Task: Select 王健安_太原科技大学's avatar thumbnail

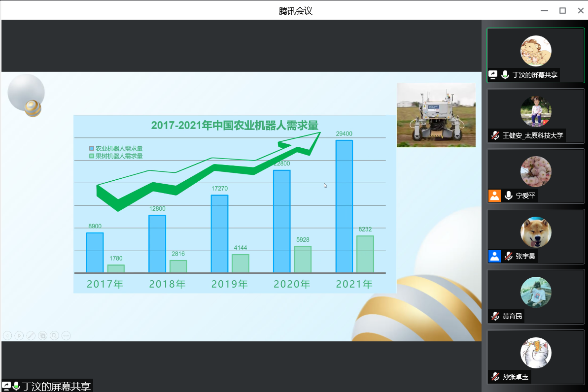Action: [536, 111]
